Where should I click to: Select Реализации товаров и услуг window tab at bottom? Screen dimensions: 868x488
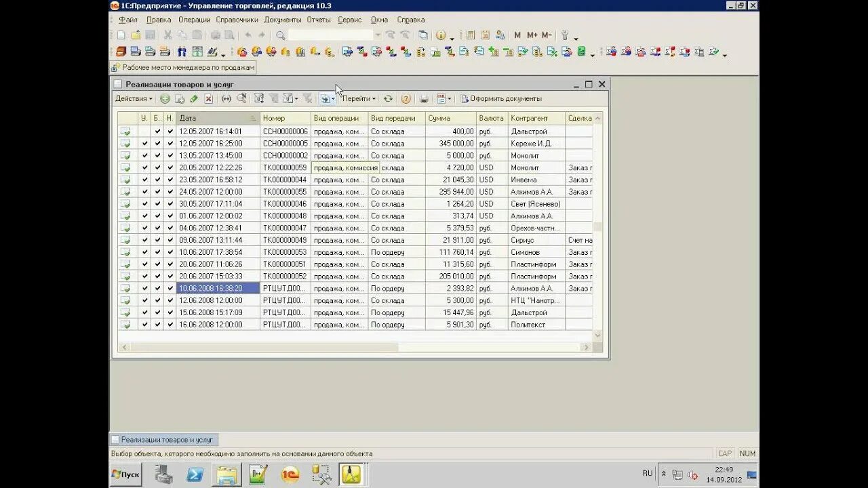pos(163,440)
